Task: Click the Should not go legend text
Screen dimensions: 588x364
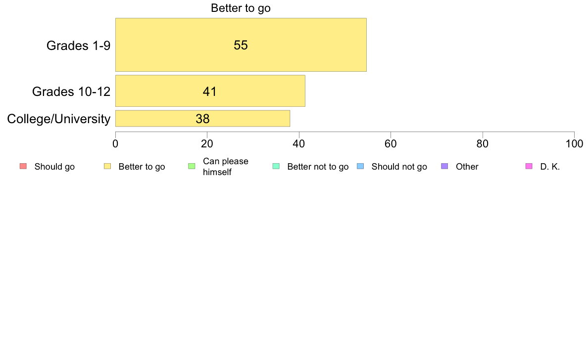Action: [x=399, y=167]
